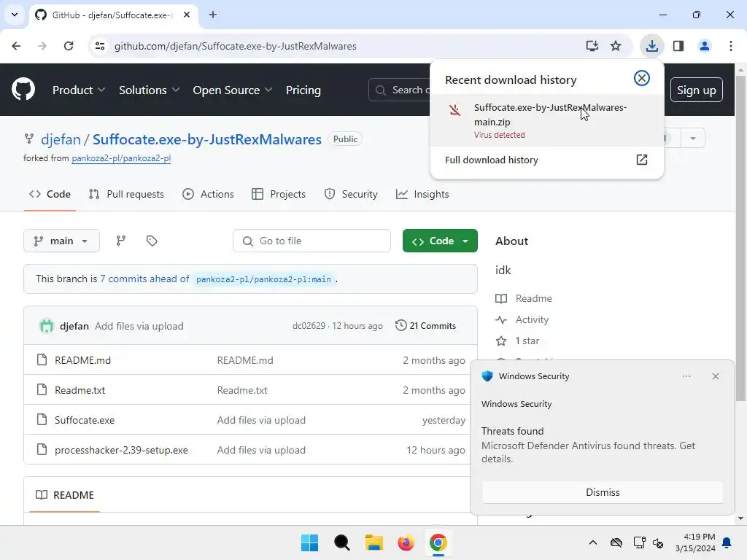Open notification bell in system tray
Image resolution: width=747 pixels, height=560 pixels.
pos(727,542)
